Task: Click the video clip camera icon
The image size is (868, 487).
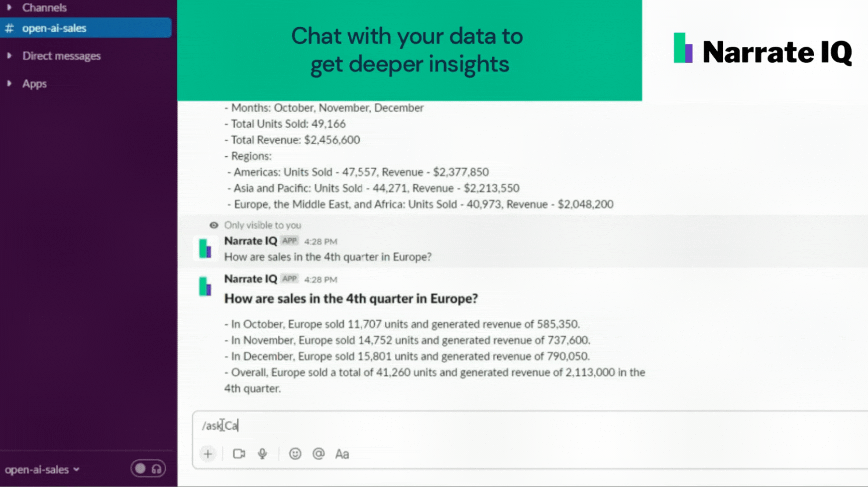Action: point(239,454)
